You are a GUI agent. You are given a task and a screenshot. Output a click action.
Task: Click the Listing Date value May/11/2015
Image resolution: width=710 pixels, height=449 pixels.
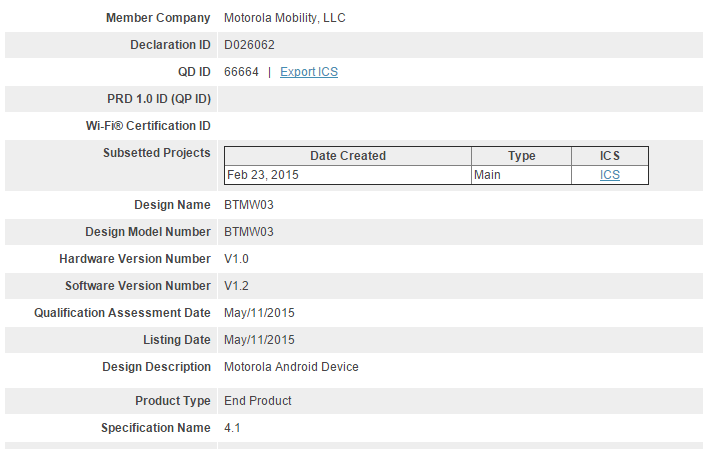click(259, 340)
